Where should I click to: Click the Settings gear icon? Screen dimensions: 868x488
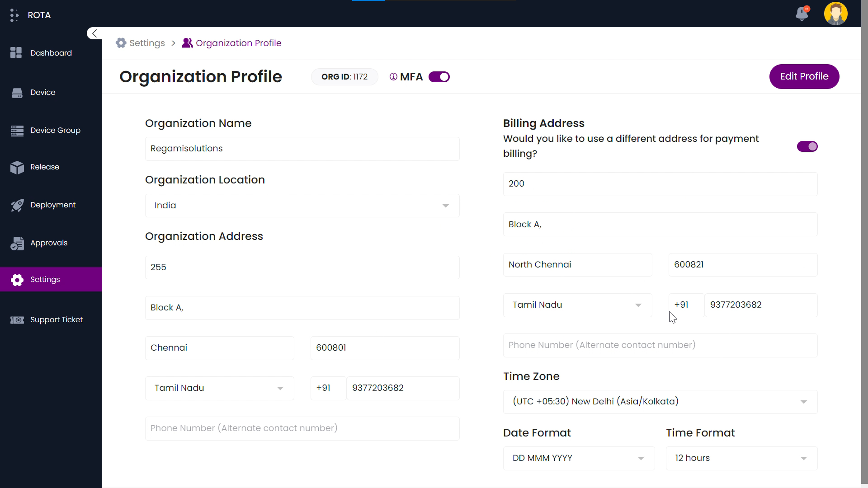point(17,280)
